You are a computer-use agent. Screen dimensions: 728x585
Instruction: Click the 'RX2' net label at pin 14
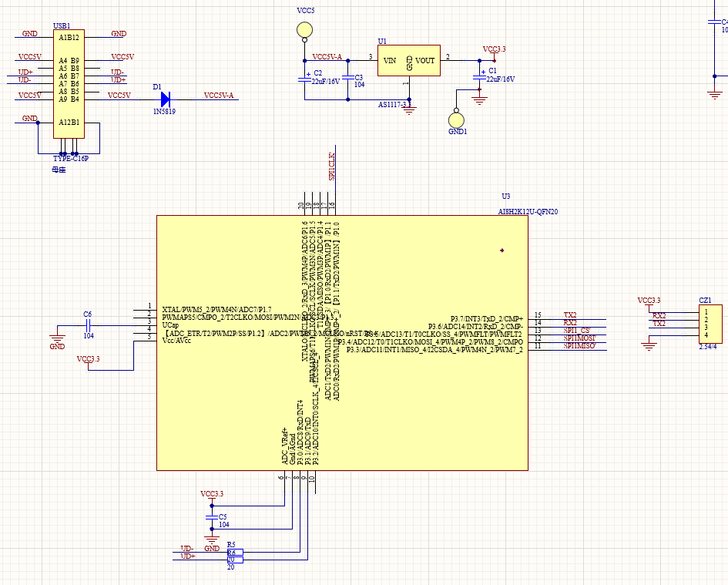click(570, 322)
